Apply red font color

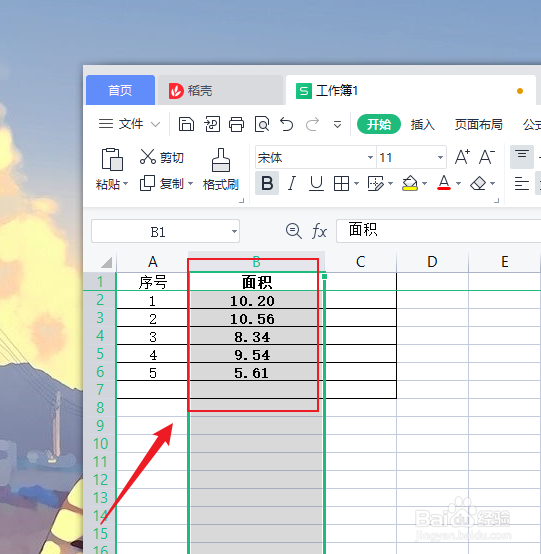click(x=444, y=183)
